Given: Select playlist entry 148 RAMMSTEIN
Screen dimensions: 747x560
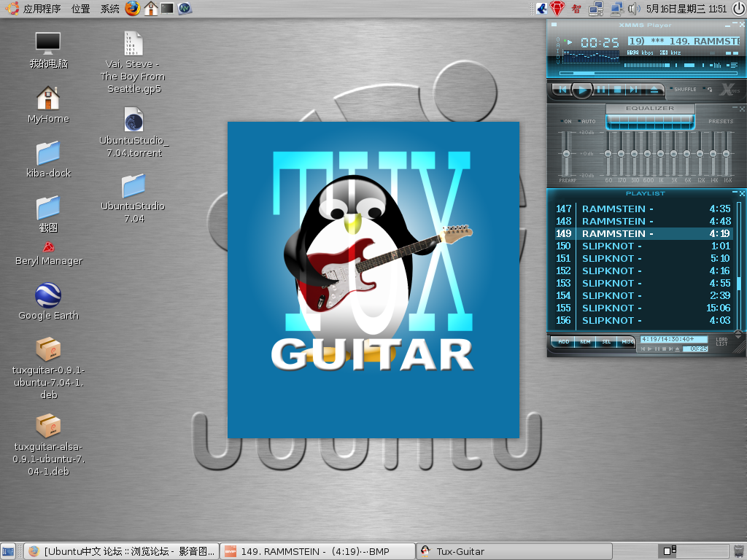Looking at the screenshot, I should pyautogui.click(x=643, y=221).
